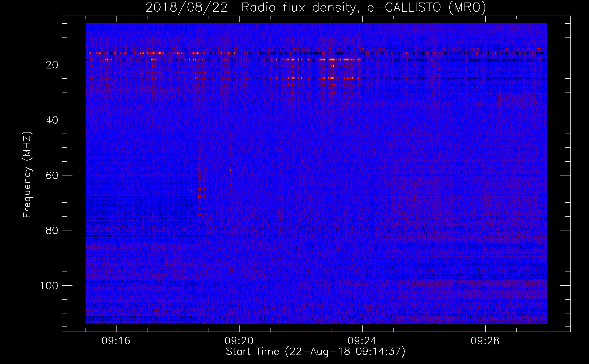Click the plot title 'Radio flux density, e-CALLISTO (MRO)'
Image resolution: width=589 pixels, height=364 pixels.
tap(364, 7)
